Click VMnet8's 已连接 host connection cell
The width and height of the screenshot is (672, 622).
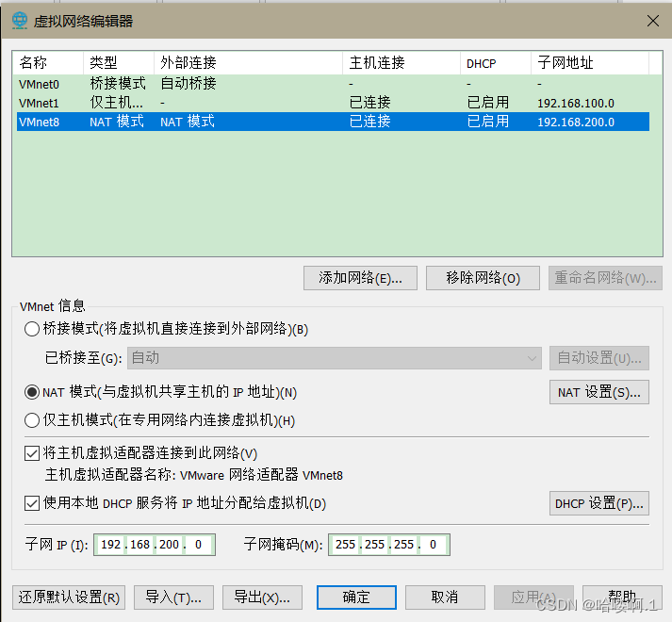coord(369,122)
